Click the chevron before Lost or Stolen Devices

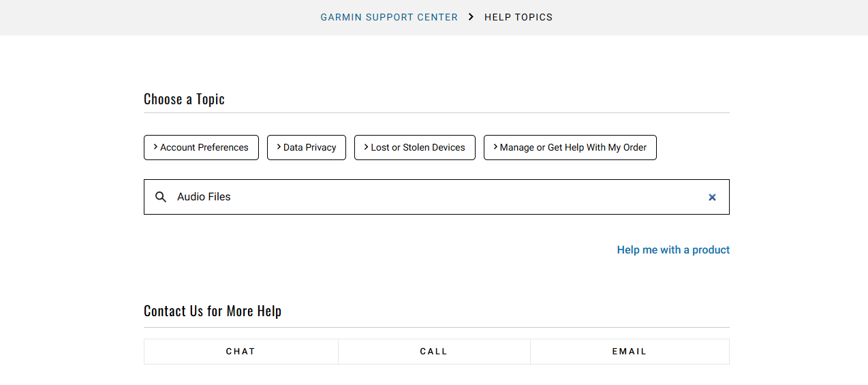tap(366, 147)
